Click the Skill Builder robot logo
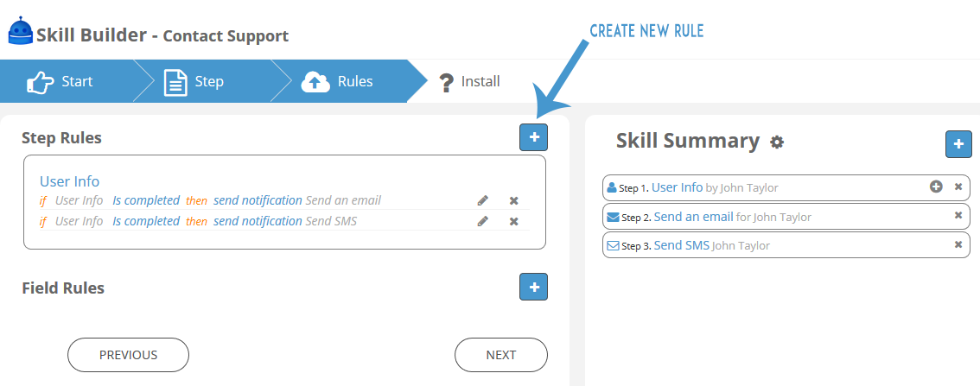980x386 pixels. click(20, 30)
